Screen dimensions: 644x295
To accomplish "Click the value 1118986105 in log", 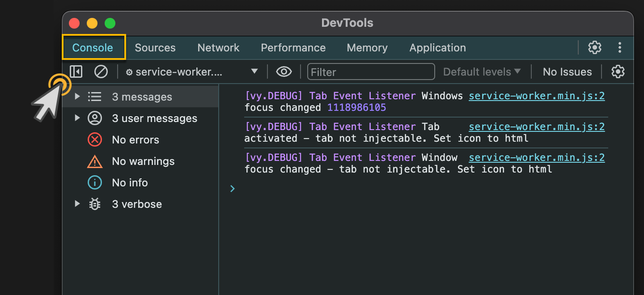I will 356,108.
